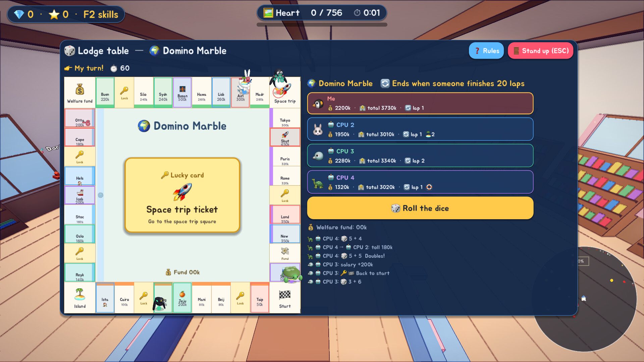Click the 'CPU 4 → CPU 2: toll 180k' log entry
This screenshot has width=644, height=362.
click(x=350, y=247)
